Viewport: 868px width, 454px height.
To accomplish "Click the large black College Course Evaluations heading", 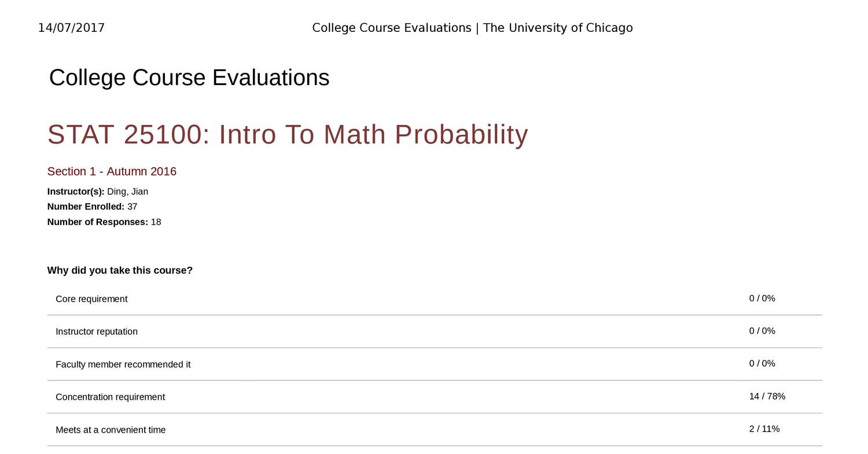I will (189, 77).
